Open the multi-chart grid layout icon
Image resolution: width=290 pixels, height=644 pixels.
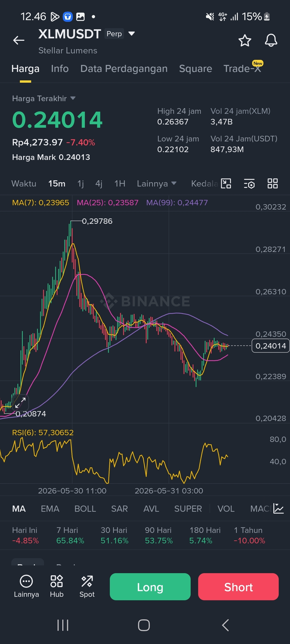tap(273, 184)
